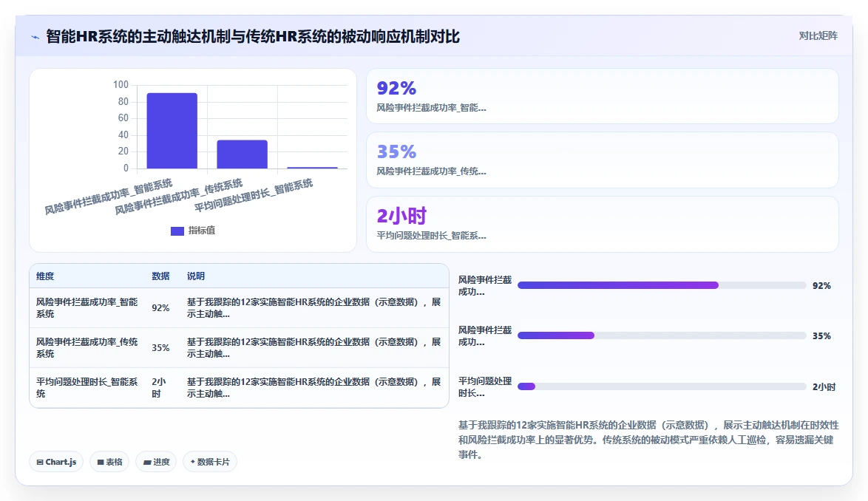Click the 2小时 progress bar
Screen dimensions: 868x501
(x=662, y=386)
